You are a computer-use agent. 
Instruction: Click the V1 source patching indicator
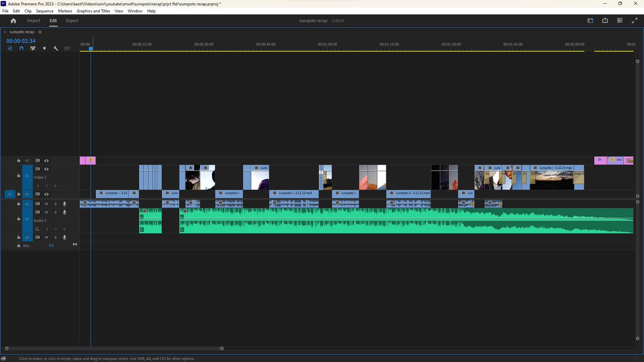(10, 194)
